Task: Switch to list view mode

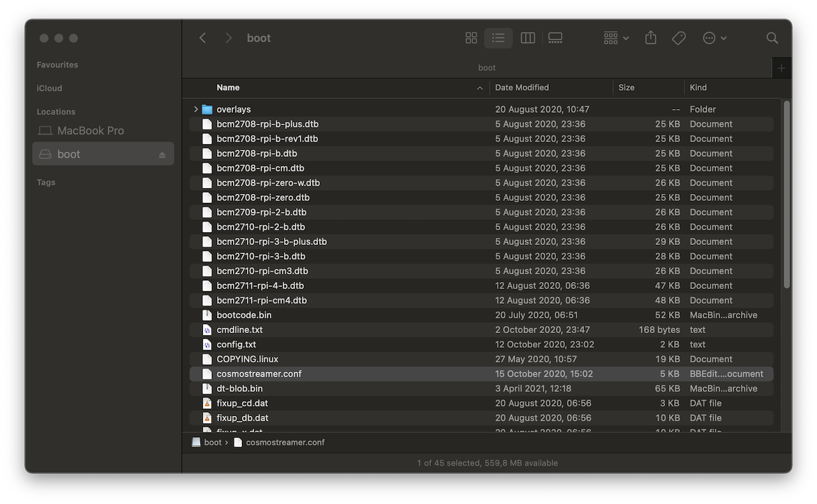Action: [498, 38]
